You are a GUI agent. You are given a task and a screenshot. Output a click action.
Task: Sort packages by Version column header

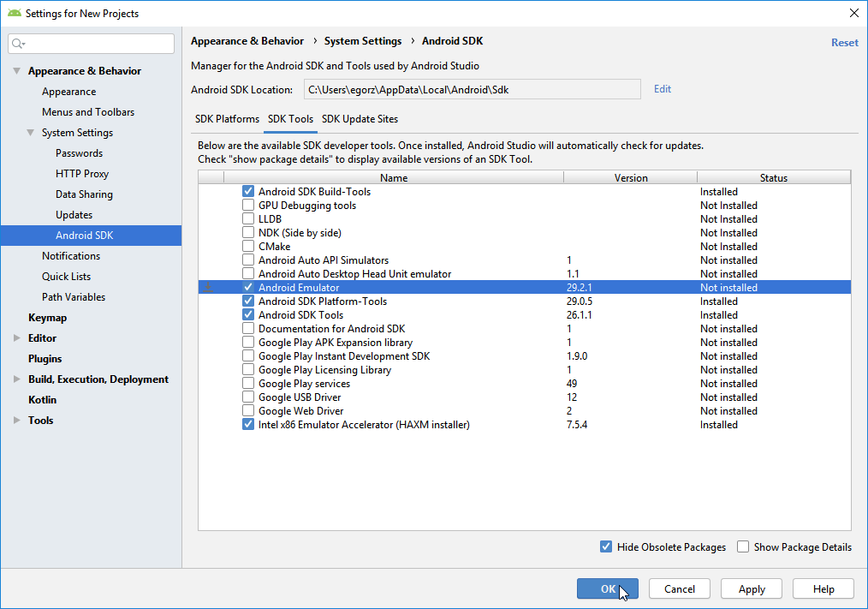[x=631, y=178]
